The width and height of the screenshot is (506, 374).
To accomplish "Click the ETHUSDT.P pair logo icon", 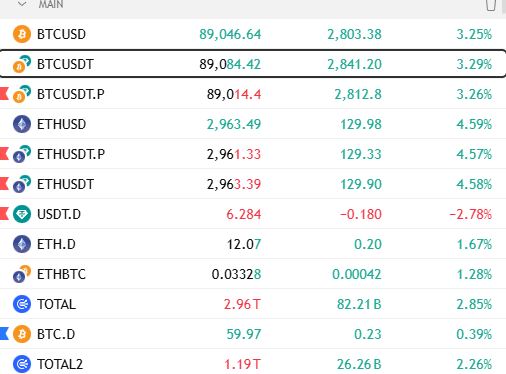I will 22,154.
